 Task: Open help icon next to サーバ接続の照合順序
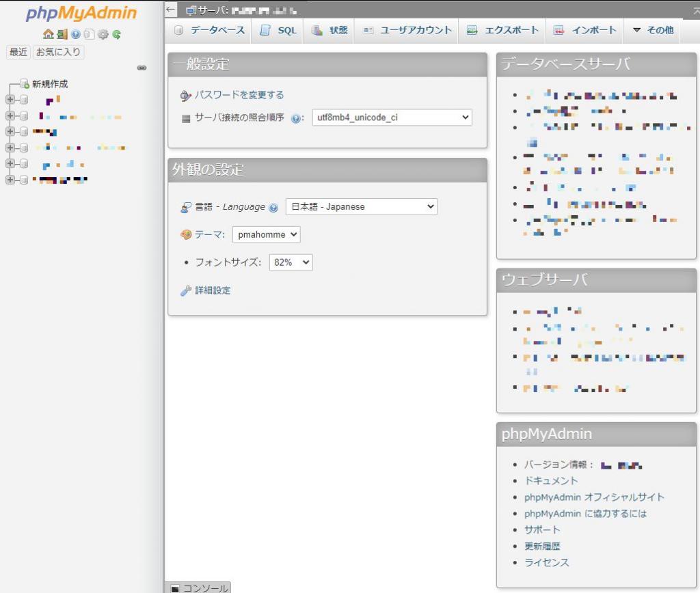click(295, 118)
